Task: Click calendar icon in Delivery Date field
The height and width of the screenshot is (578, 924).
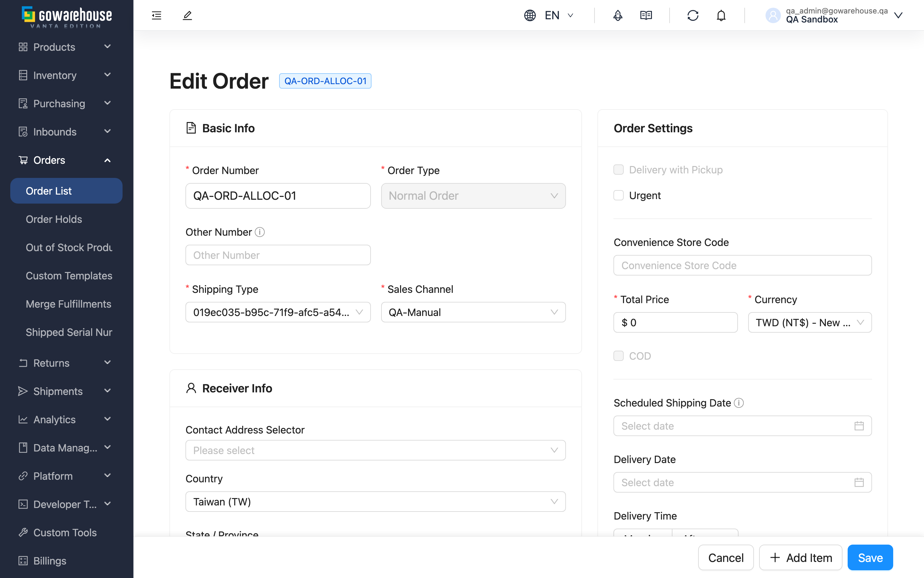Action: pyautogui.click(x=859, y=482)
